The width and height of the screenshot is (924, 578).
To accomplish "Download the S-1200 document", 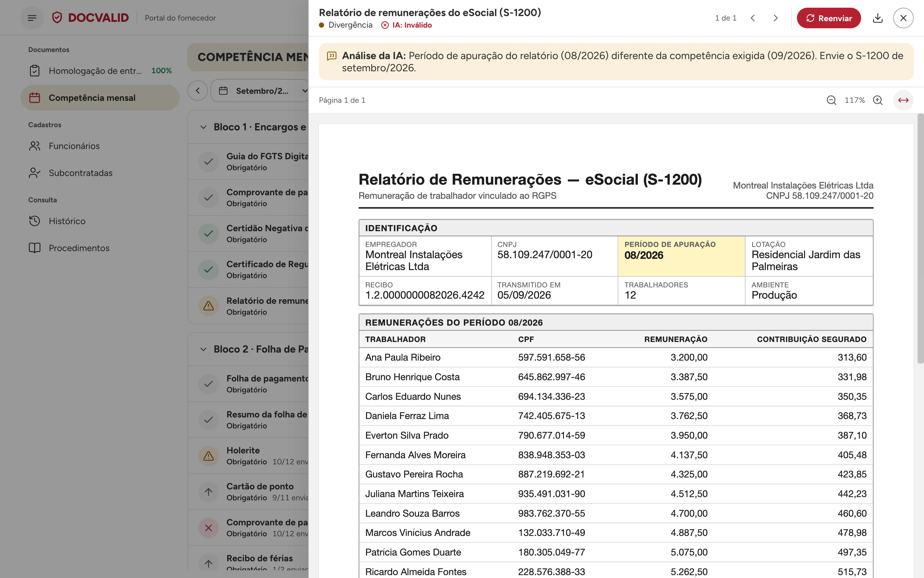I will (877, 18).
